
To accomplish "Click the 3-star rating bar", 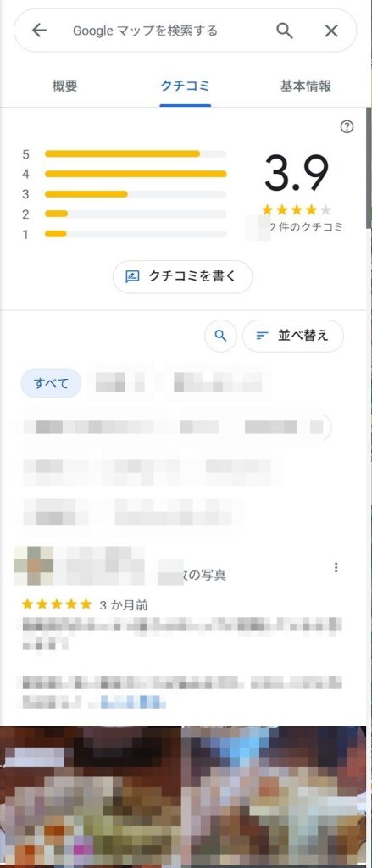I will point(136,194).
